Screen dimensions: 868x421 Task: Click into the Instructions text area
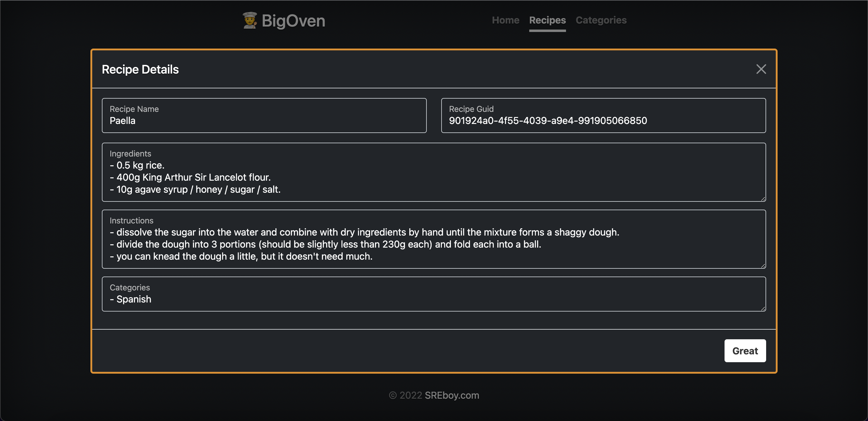coord(434,244)
